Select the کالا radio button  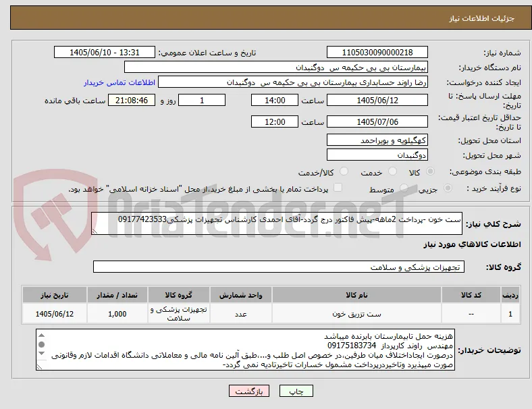click(430, 171)
